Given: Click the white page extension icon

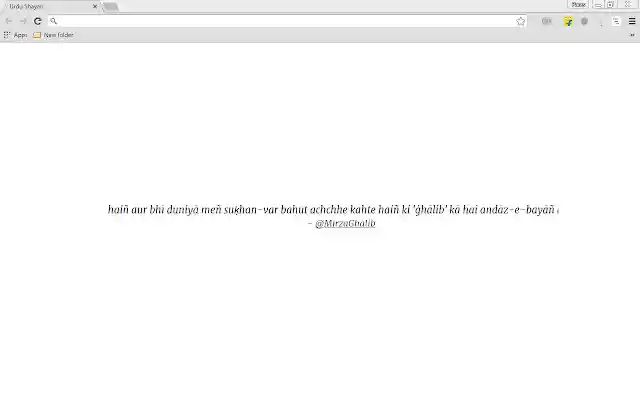Looking at the screenshot, I should [x=616, y=21].
